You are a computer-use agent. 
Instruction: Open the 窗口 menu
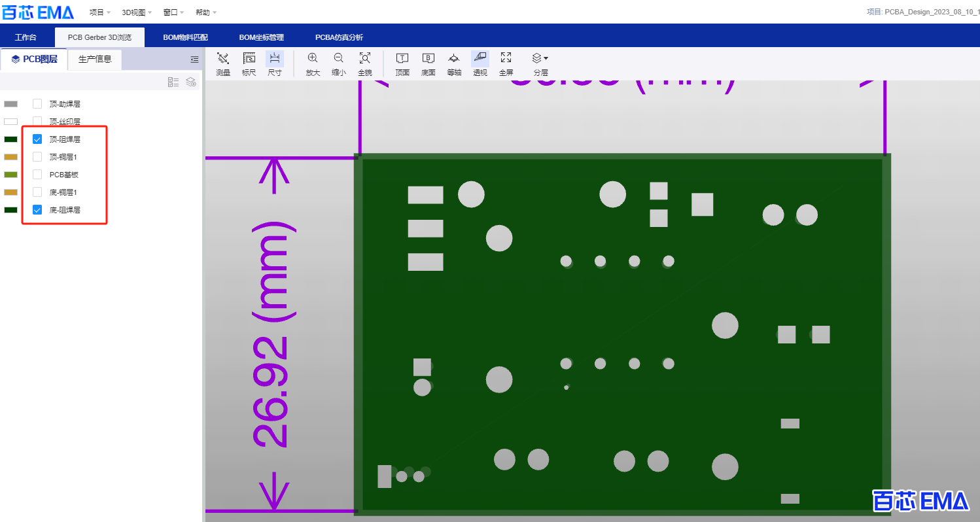[173, 12]
